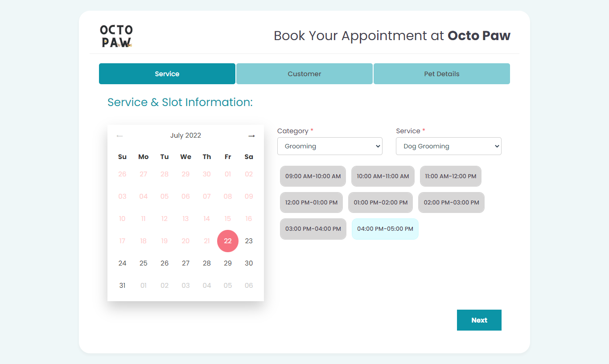The image size is (609, 364).
Task: Select the Service tab
Action: pyautogui.click(x=167, y=74)
